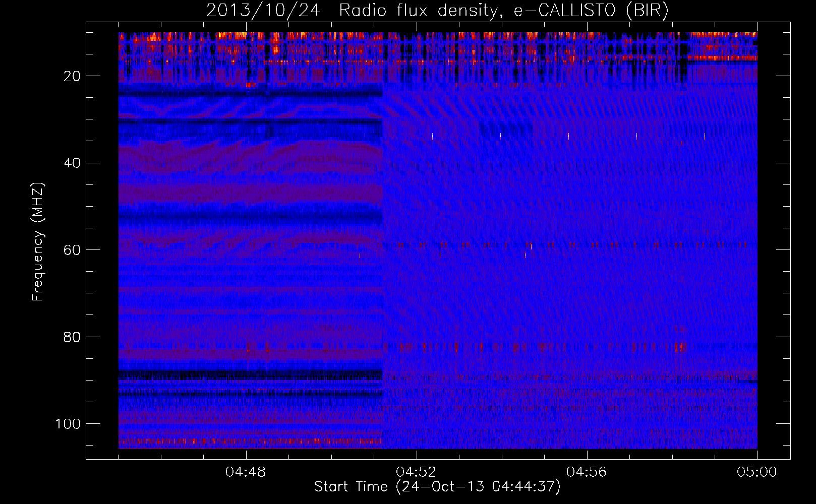The height and width of the screenshot is (504, 816).
Task: Click the '80' frequency tick label
Action: [x=73, y=337]
